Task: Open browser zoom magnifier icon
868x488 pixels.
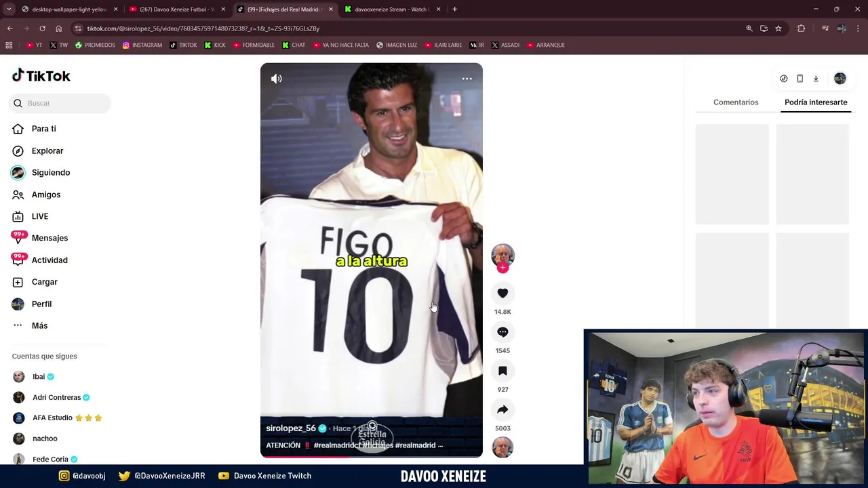Action: tap(749, 28)
